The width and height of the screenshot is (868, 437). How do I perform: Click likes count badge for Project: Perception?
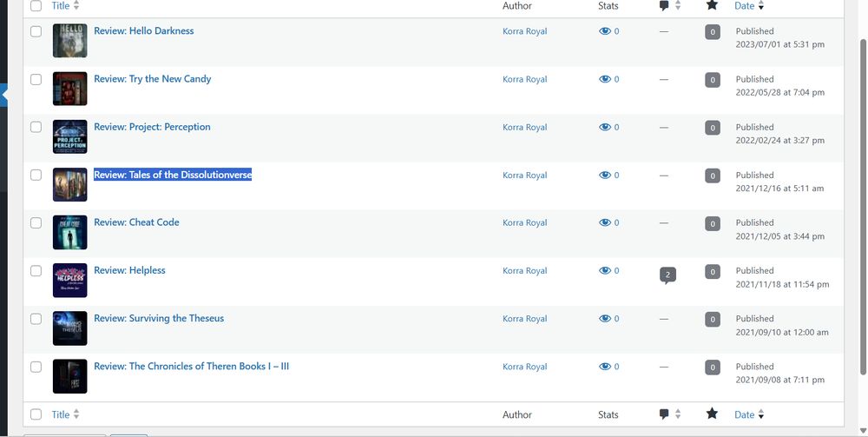coord(713,128)
